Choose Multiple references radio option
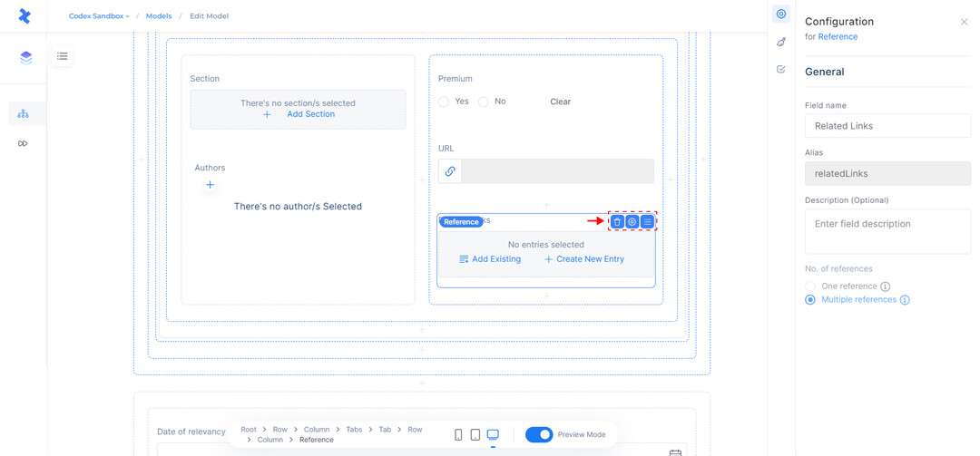The image size is (980, 456). (x=810, y=300)
